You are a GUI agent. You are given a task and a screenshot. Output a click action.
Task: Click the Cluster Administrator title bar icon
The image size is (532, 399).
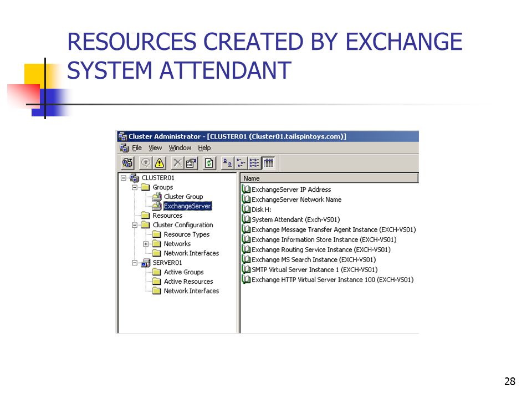(x=122, y=136)
